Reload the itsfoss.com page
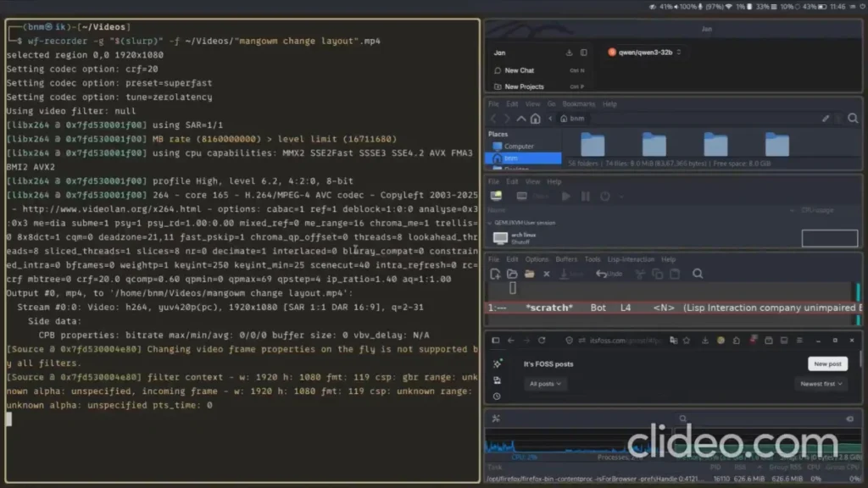The image size is (868, 488). click(542, 341)
